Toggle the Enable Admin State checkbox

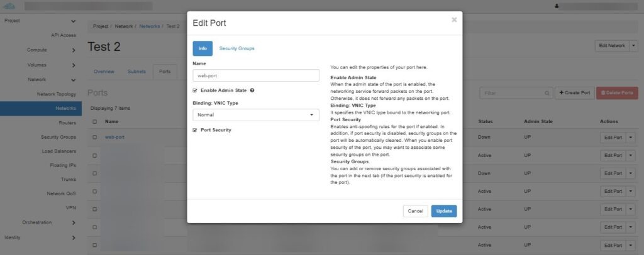(195, 90)
